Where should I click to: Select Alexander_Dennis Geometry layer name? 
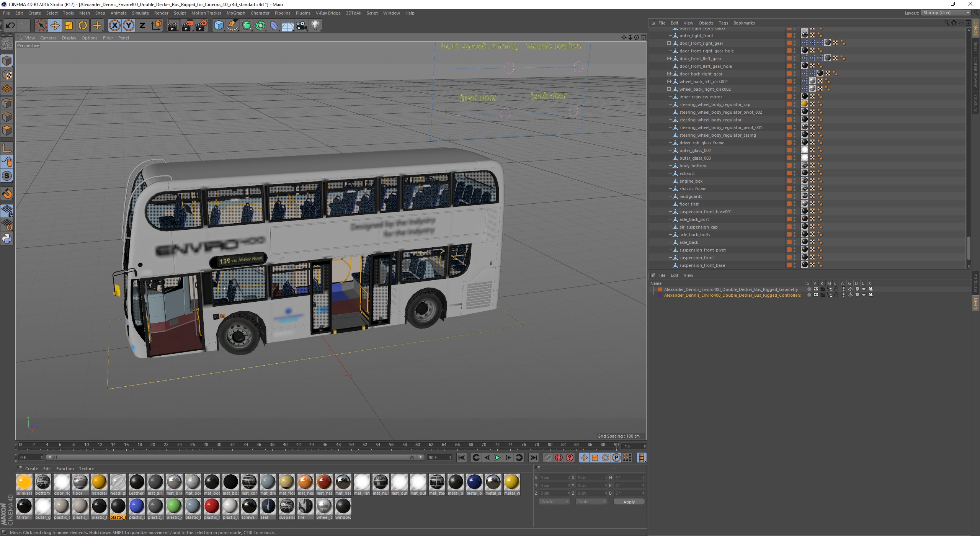click(x=731, y=289)
